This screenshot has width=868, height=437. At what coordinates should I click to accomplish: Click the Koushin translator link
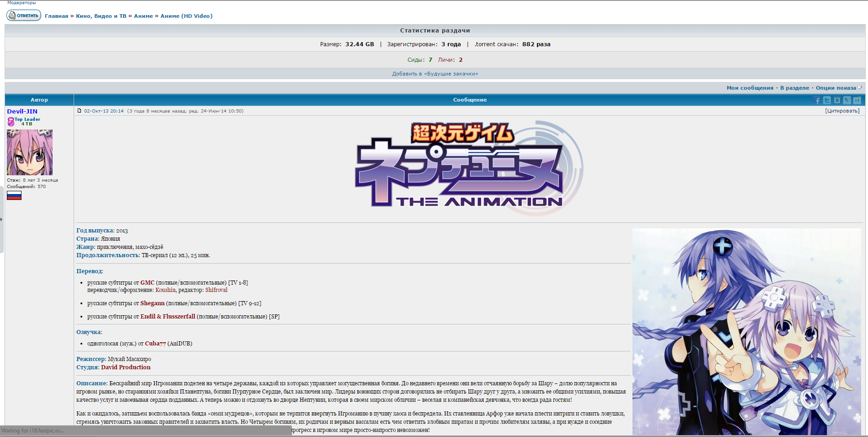pos(166,290)
